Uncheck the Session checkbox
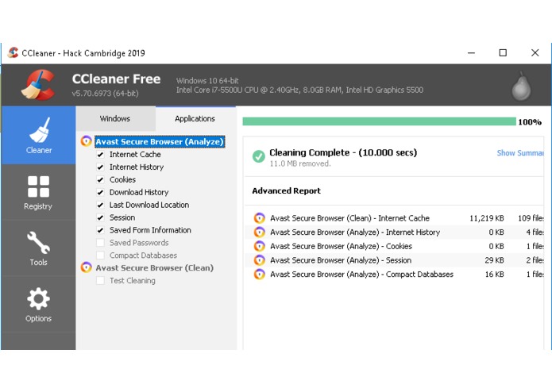The height and width of the screenshot is (392, 552). [x=100, y=217]
